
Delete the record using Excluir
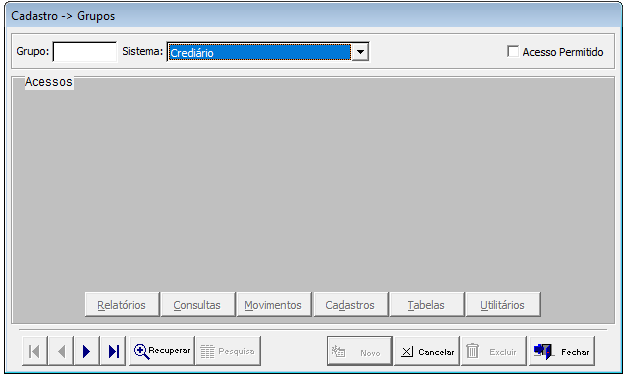click(494, 351)
